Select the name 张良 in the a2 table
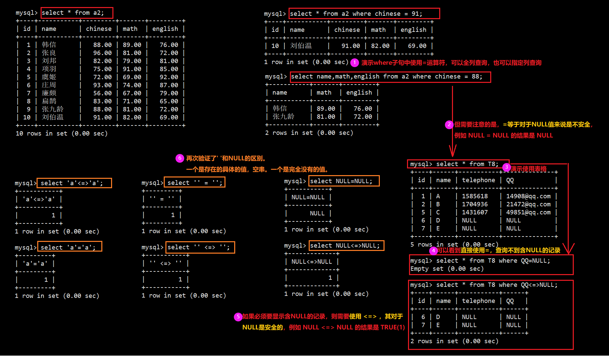Viewport: 609px width, 364px height. coord(49,53)
